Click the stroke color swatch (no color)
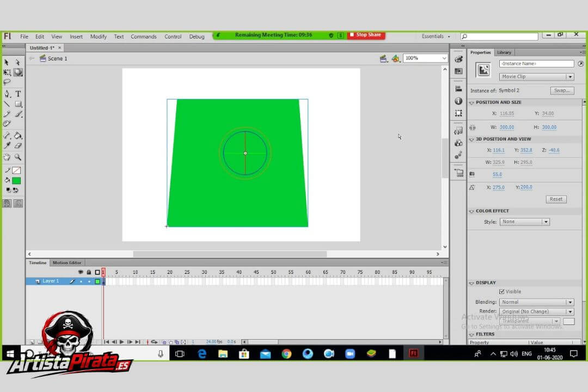The height and width of the screenshot is (392, 588). point(16,170)
